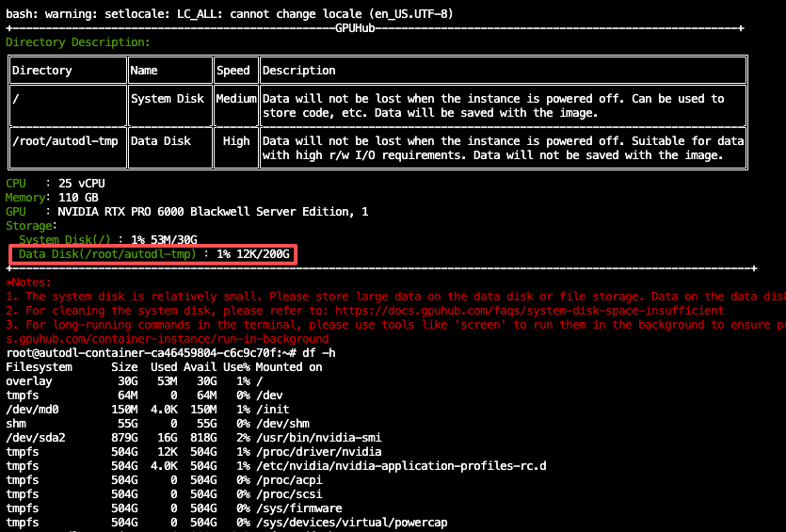Viewport: 786px width, 532px height.
Task: Select the '25 vCPU' value
Action: [82, 184]
